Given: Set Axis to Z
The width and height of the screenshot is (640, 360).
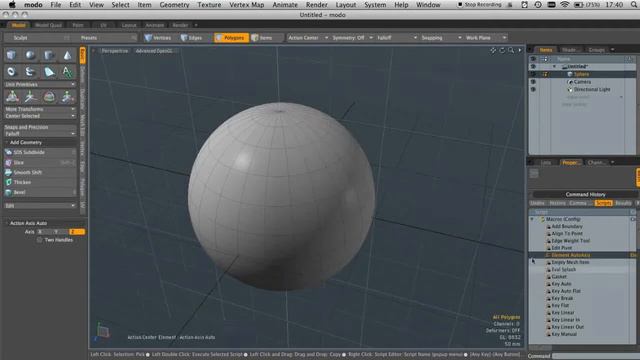Looking at the screenshot, I should (77, 232).
